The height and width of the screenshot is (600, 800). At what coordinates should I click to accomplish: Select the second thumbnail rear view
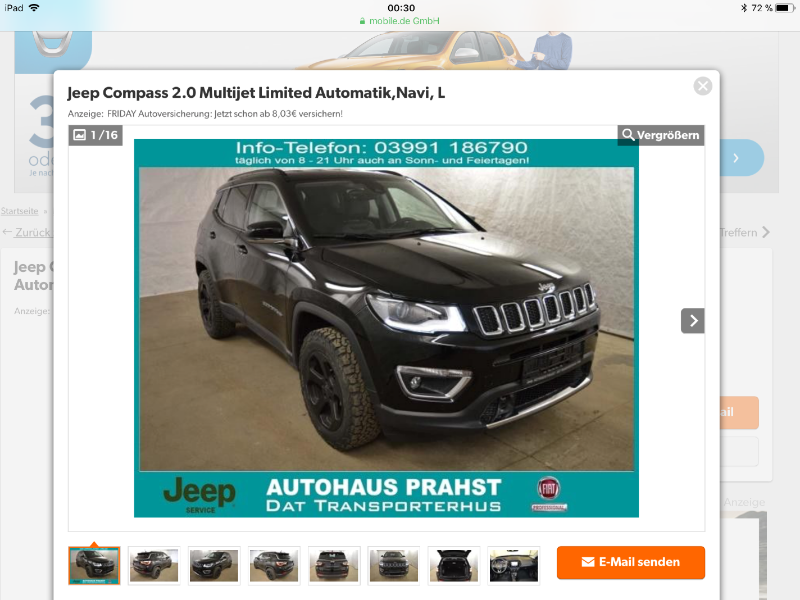(154, 565)
